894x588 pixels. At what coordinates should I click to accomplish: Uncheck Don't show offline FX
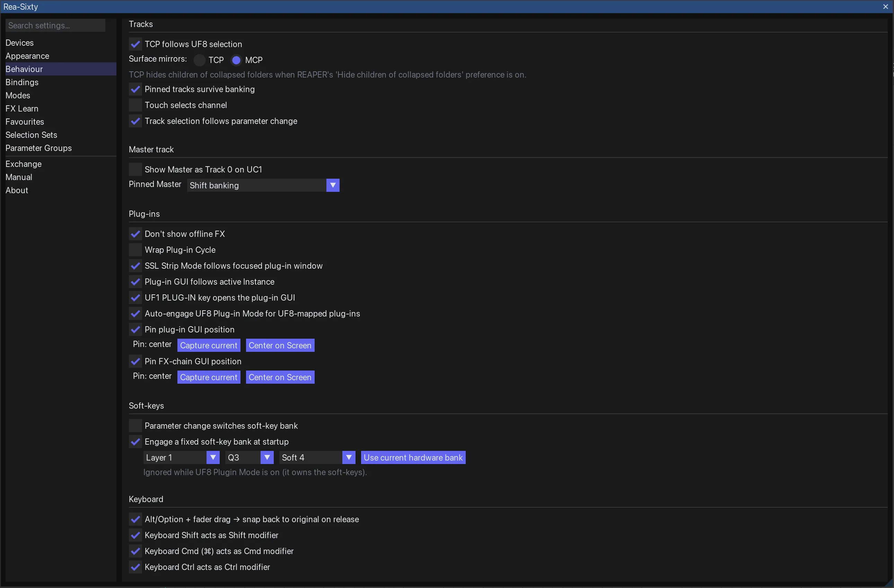[135, 234]
